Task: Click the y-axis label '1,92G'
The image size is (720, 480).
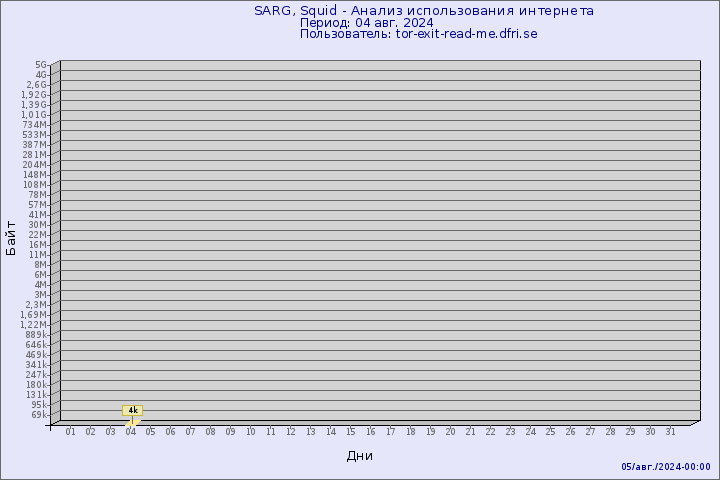Action: click(34, 95)
